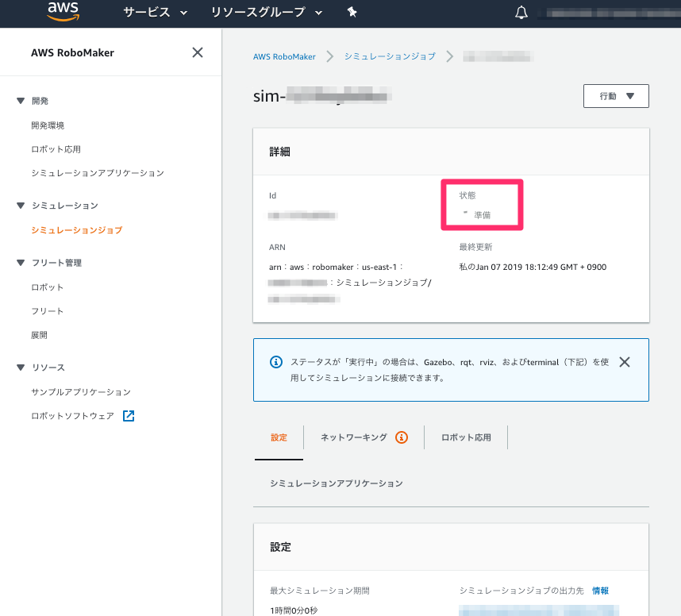Dismiss the status info banner via its X icon
The image size is (681, 616).
[x=624, y=362]
